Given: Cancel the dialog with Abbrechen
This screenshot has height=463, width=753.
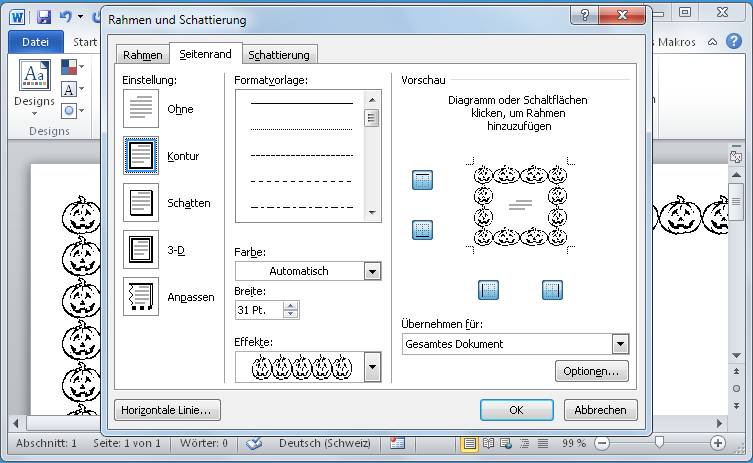Looking at the screenshot, I should [x=600, y=410].
